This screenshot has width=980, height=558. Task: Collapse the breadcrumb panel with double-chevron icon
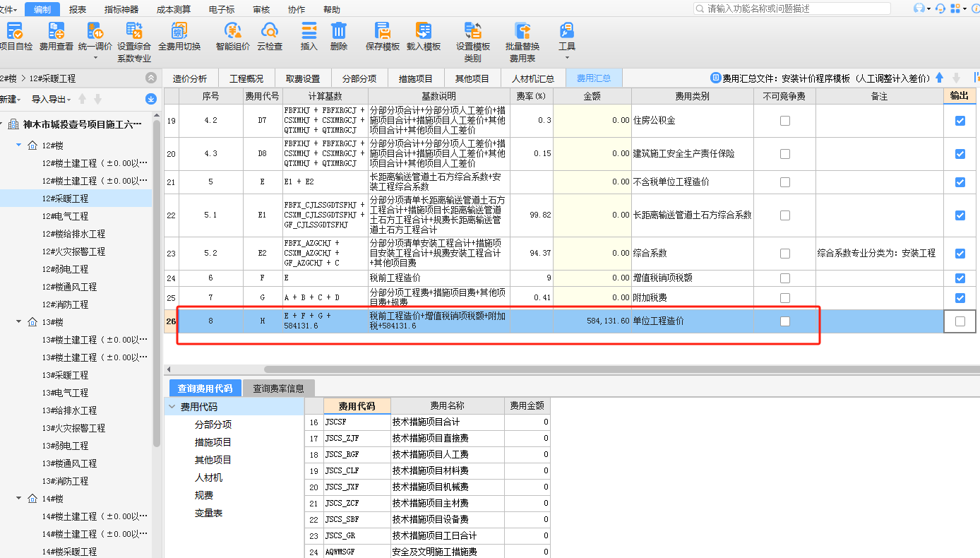coord(150,78)
